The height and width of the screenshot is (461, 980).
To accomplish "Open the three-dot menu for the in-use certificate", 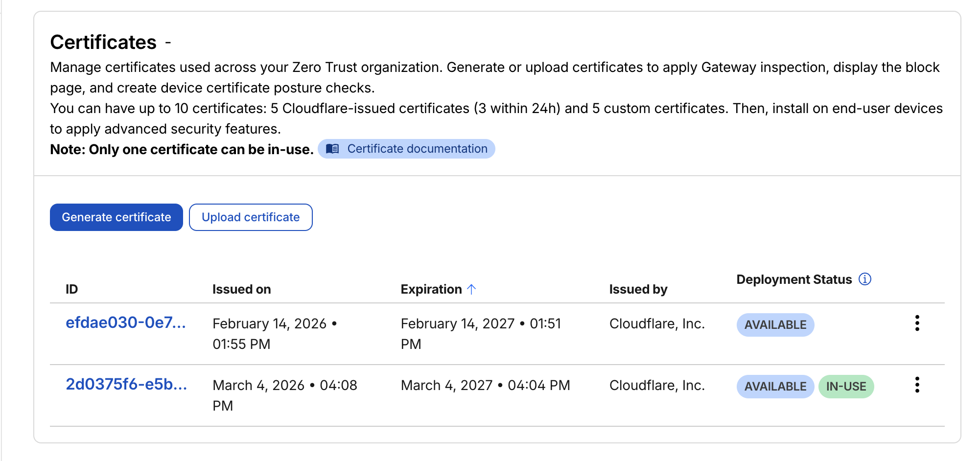I will point(917,385).
